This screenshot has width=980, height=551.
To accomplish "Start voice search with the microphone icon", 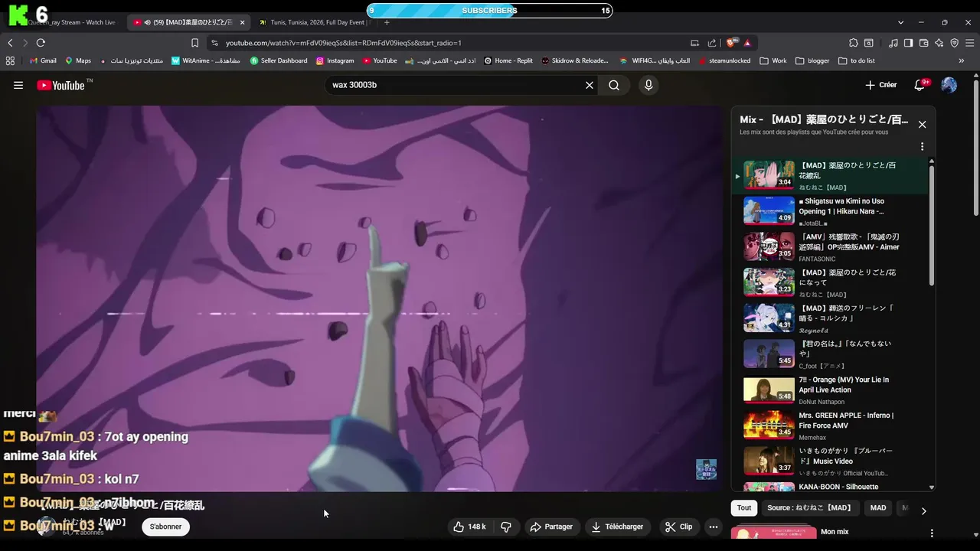I will tap(648, 85).
